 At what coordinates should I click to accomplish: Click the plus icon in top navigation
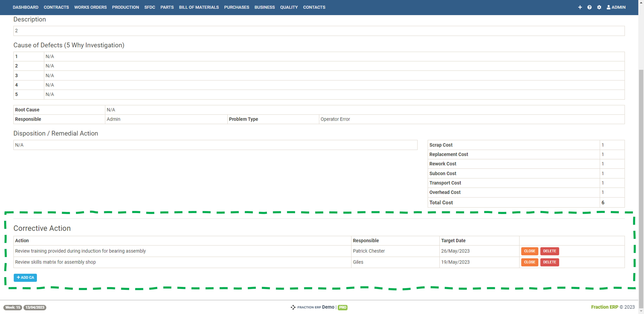580,7
